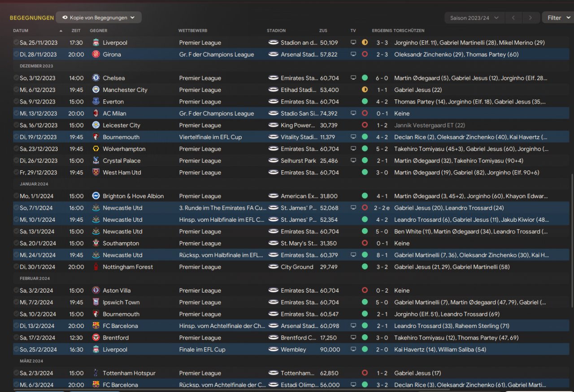574x392 pixels.
Task: Click the Nottingham Forest club badge
Action: pyautogui.click(x=96, y=267)
